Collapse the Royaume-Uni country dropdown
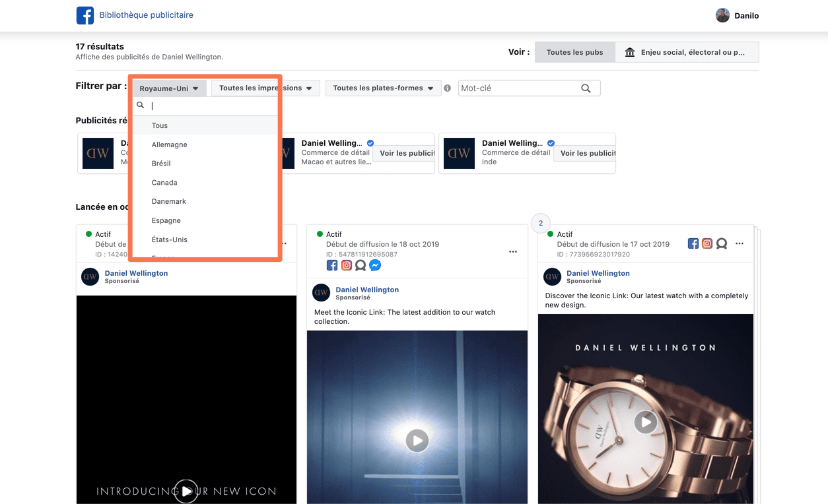This screenshot has height=504, width=828. click(x=169, y=88)
